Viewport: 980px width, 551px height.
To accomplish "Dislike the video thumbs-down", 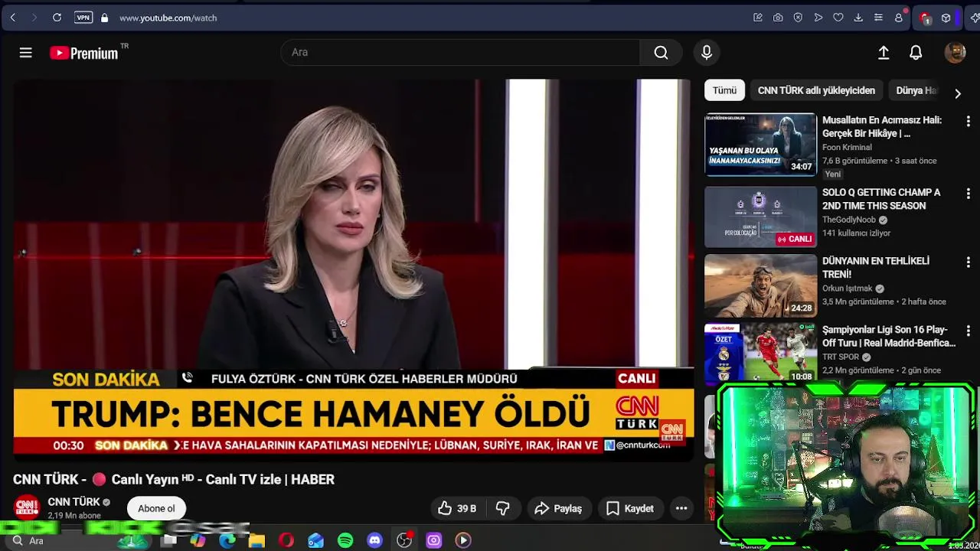I will 503,508.
